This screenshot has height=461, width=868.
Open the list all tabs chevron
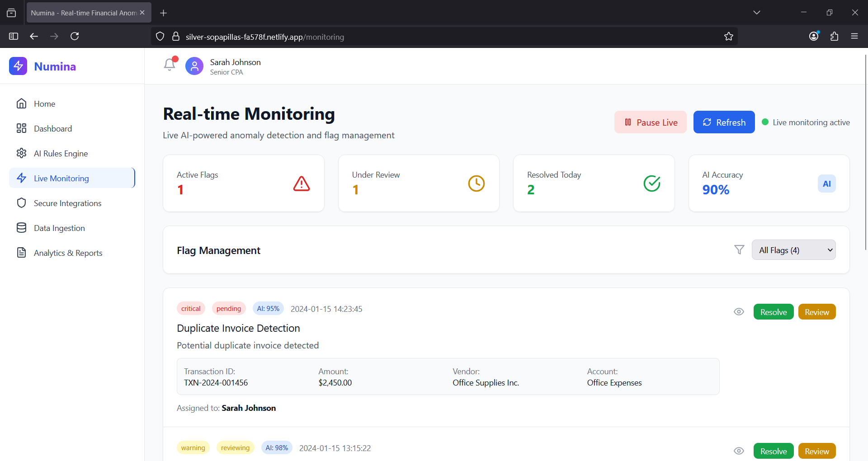click(757, 13)
